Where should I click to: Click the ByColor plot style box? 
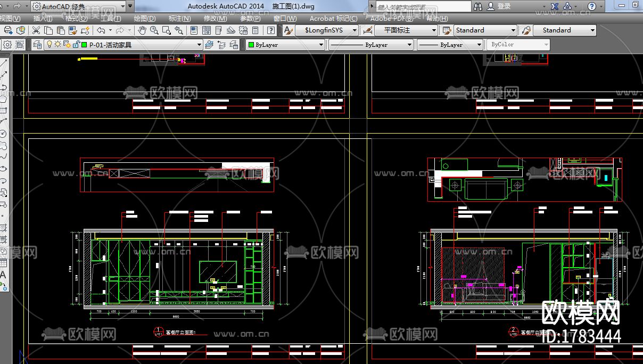click(518, 45)
